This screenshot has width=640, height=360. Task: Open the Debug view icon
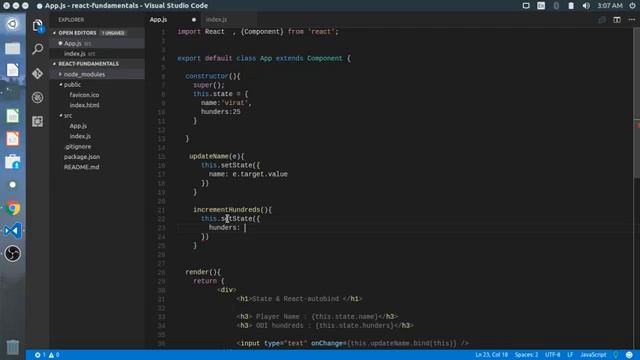(x=38, y=98)
